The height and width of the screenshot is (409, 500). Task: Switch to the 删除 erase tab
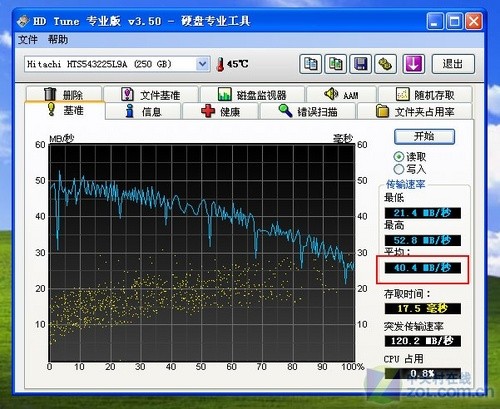64,94
